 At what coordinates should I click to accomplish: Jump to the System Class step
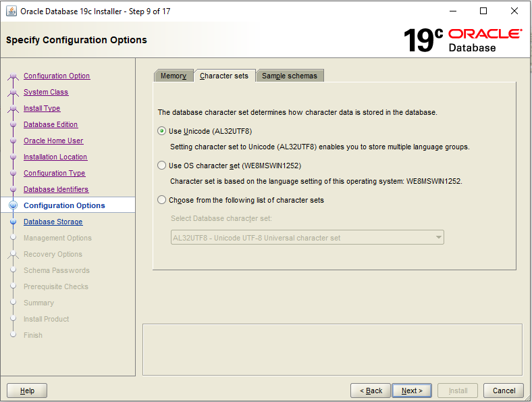click(46, 92)
